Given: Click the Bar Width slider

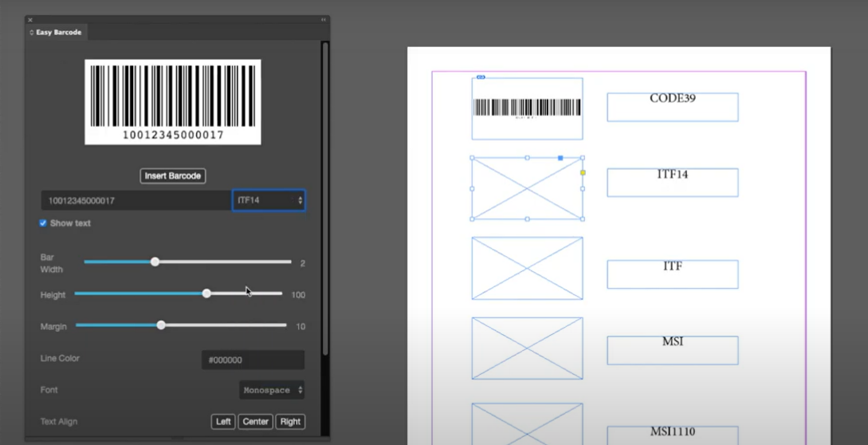Looking at the screenshot, I should pyautogui.click(x=187, y=262).
